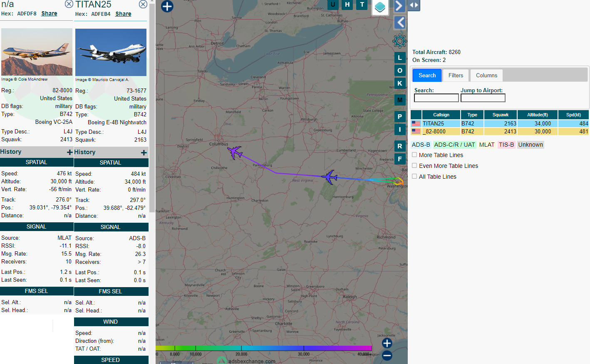Click the Total Aircraft: 8260 text
This screenshot has width=590, height=364.
pos(436,52)
